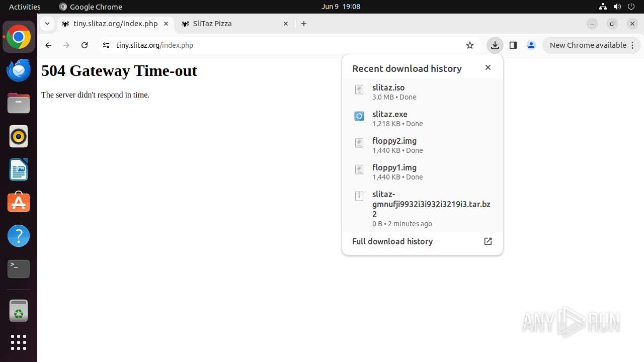Launch Terminal from the dock
The height and width of the screenshot is (362, 644).
click(19, 269)
